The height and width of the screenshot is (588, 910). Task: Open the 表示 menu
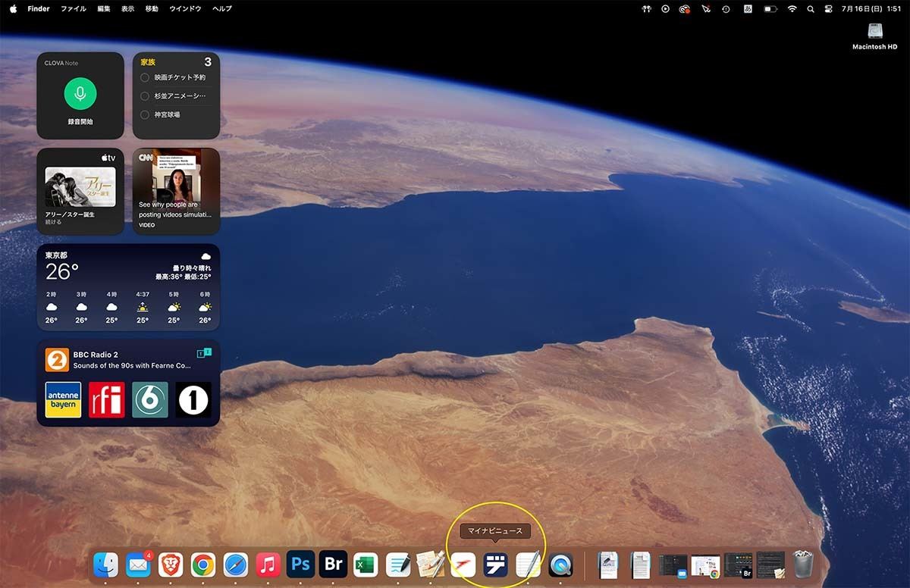coord(127,9)
